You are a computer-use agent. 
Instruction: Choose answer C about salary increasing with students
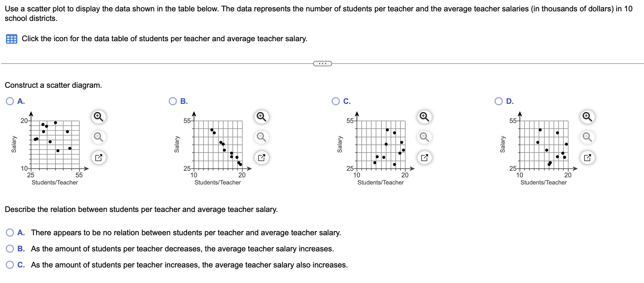pyautogui.click(x=10, y=264)
